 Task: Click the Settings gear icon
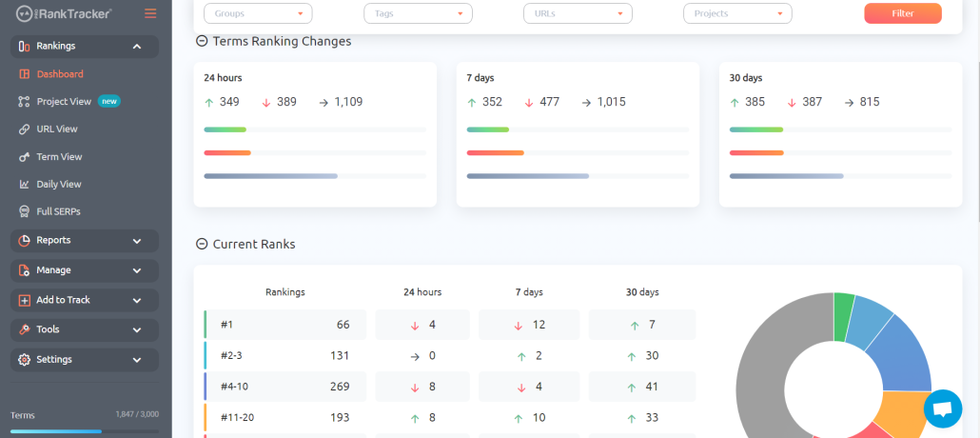tap(25, 360)
